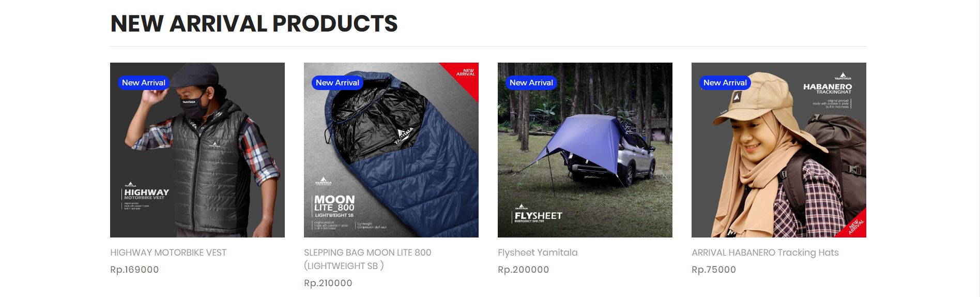Image resolution: width=980 pixels, height=297 pixels.
Task: Click the Yamitala logo on Flysheet image
Action: tap(522, 207)
